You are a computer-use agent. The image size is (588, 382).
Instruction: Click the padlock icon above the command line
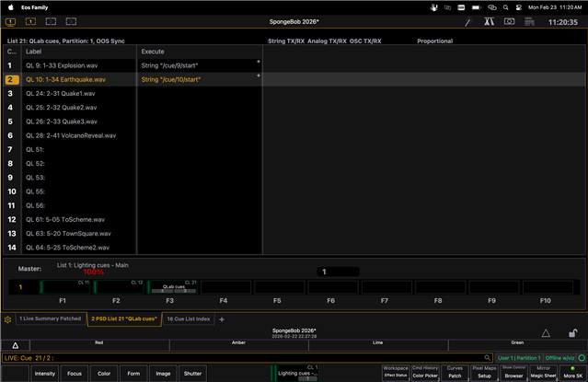coord(572,333)
